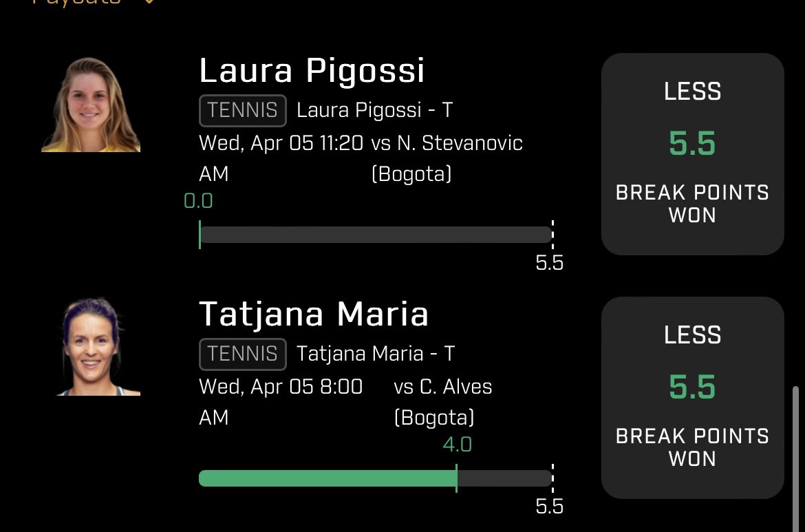Click the TENNIS badge under Tatjana Maria
Viewport: 805px width, 532px height.
click(x=242, y=354)
